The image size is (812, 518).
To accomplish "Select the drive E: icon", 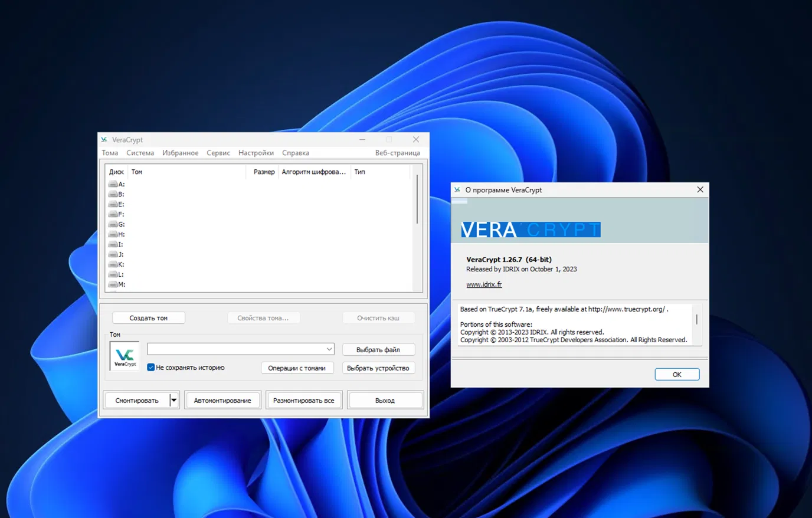I will pyautogui.click(x=113, y=205).
